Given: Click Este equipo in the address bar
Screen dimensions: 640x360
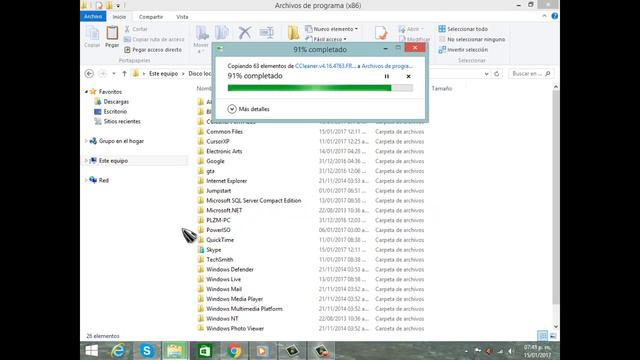Looking at the screenshot, I should (x=163, y=73).
